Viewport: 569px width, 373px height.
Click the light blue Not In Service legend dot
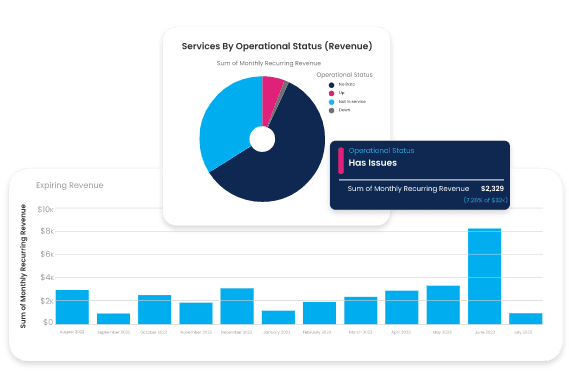click(x=331, y=102)
